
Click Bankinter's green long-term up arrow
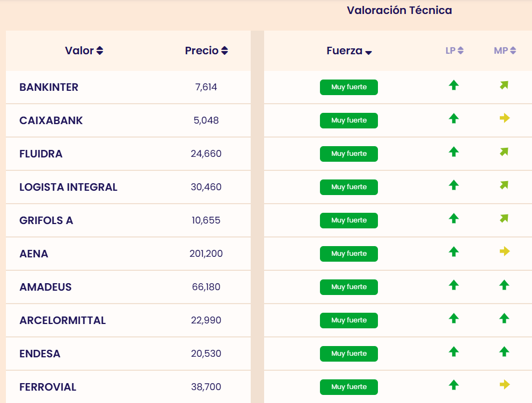point(454,85)
